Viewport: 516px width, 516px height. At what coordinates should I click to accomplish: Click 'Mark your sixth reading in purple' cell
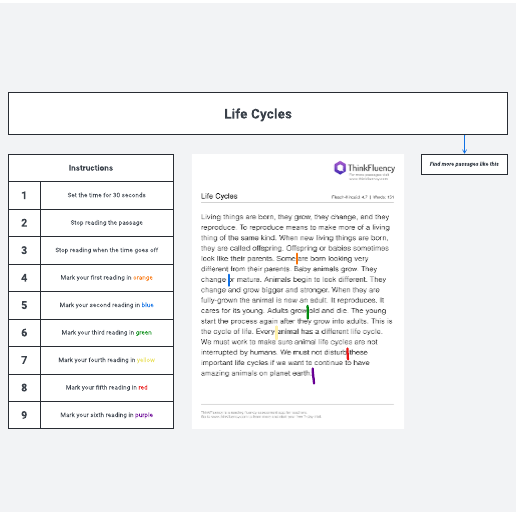[x=107, y=415]
